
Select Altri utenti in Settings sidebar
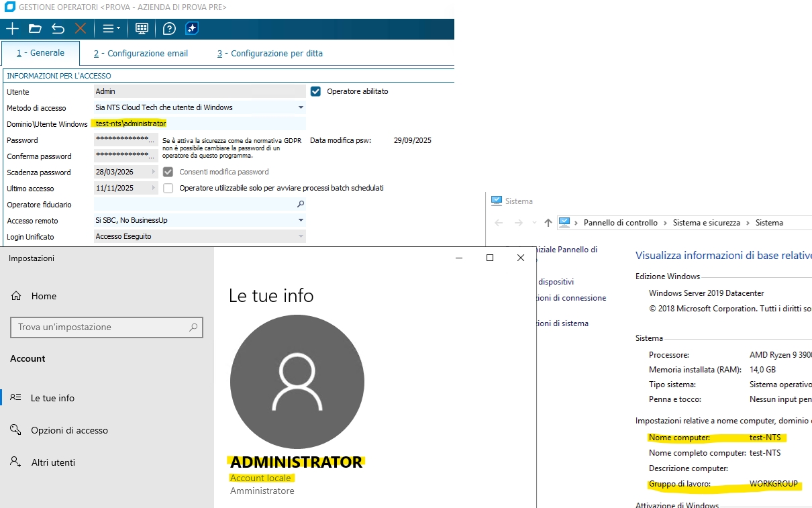coord(53,462)
